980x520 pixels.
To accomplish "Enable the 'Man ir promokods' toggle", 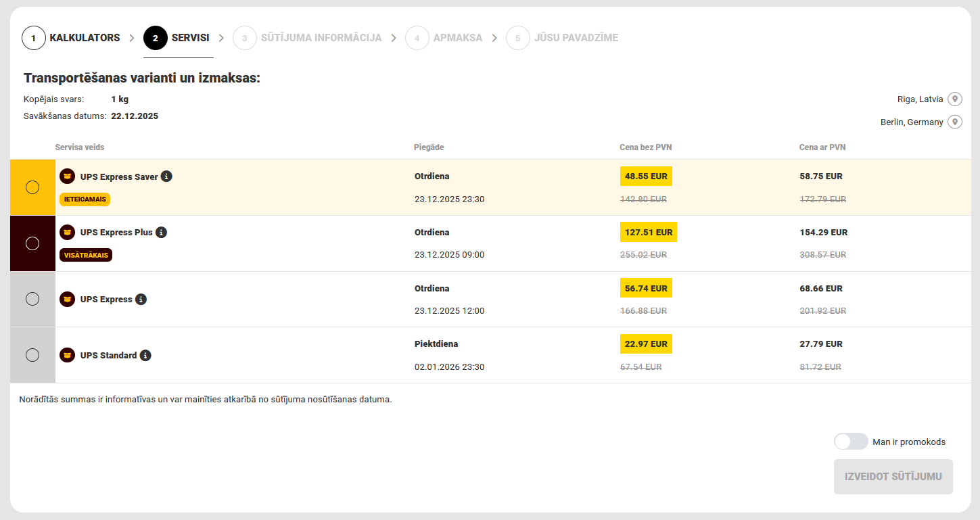I will click(850, 442).
